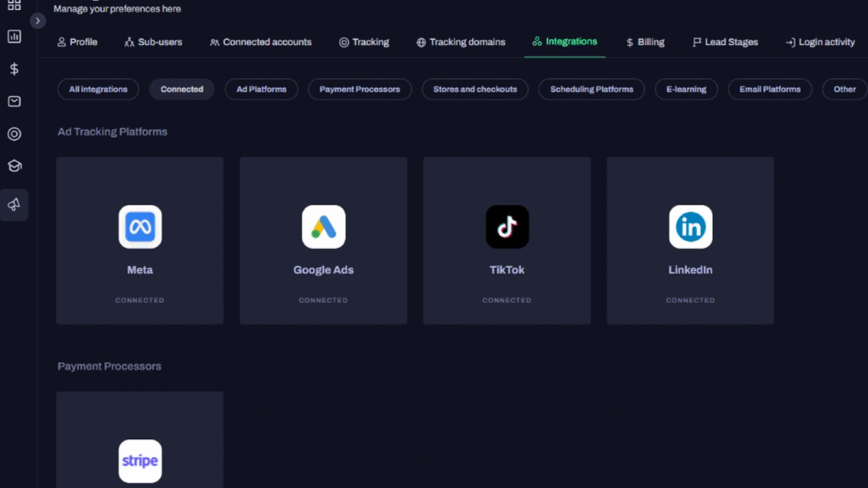View the Login activity tab

coord(820,42)
